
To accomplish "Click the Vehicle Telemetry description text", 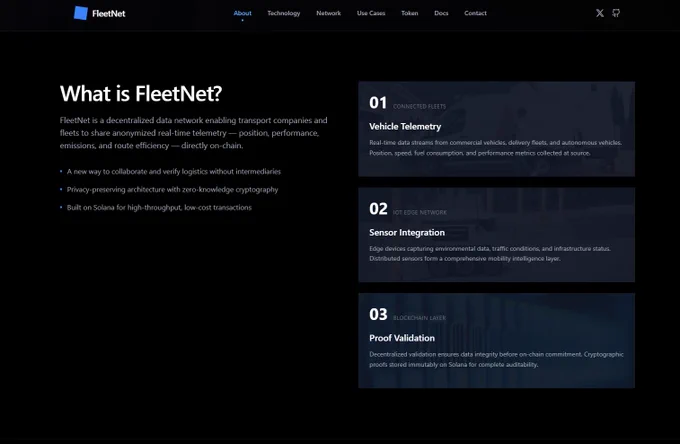I will (495, 148).
